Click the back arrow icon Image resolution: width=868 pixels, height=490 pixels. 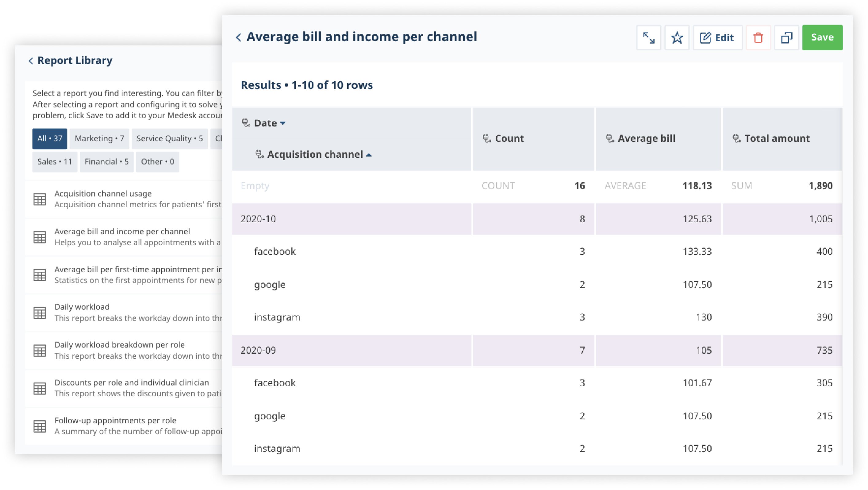pos(238,37)
